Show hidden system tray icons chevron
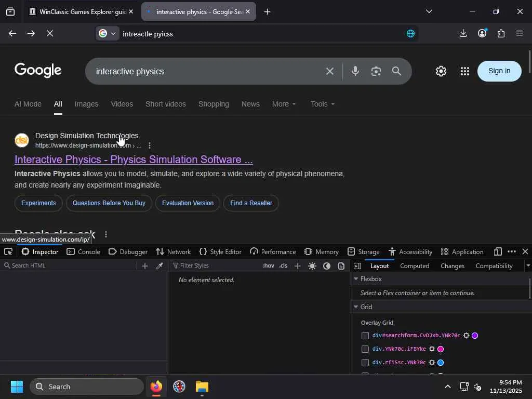The height and width of the screenshot is (399, 532). [448, 387]
